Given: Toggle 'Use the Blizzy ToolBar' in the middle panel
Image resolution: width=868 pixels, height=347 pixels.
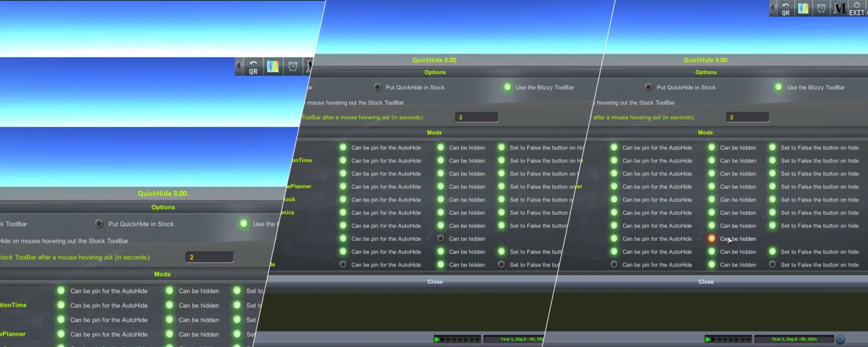Looking at the screenshot, I should point(507,87).
